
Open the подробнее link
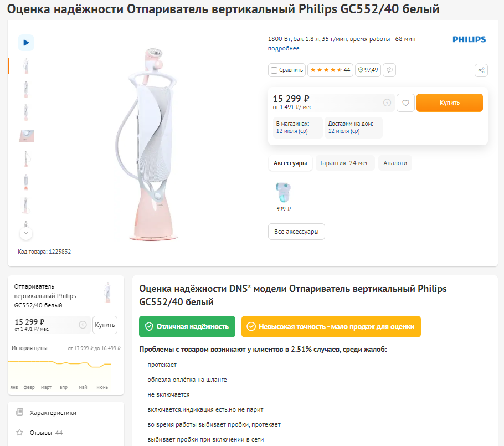(284, 48)
